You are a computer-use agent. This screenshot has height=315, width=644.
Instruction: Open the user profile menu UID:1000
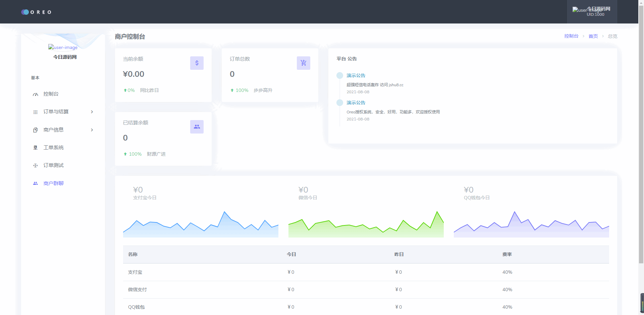[592, 12]
